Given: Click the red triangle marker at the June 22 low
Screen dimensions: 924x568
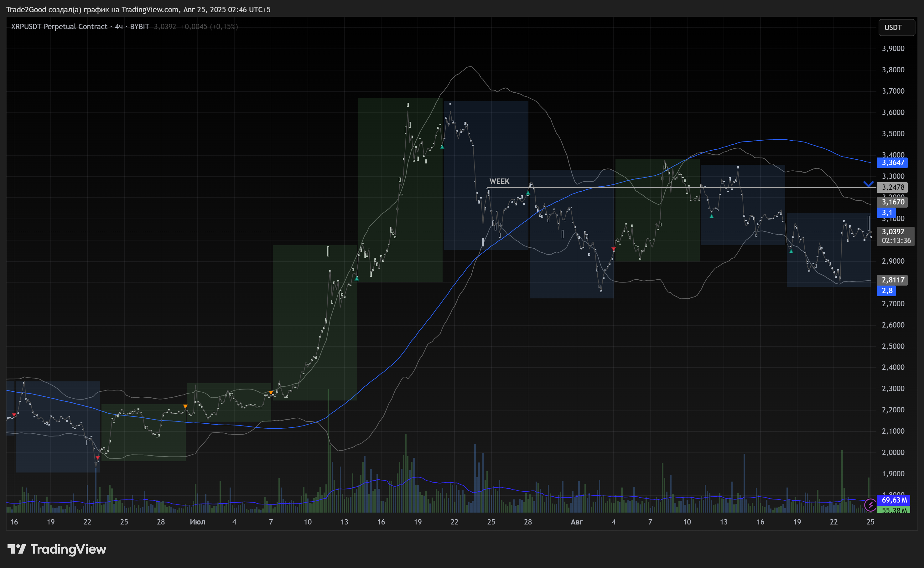Looking at the screenshot, I should pyautogui.click(x=97, y=457).
